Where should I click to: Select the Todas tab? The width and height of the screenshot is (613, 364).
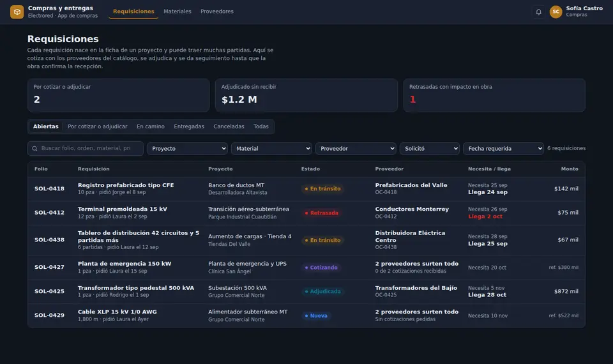261,126
